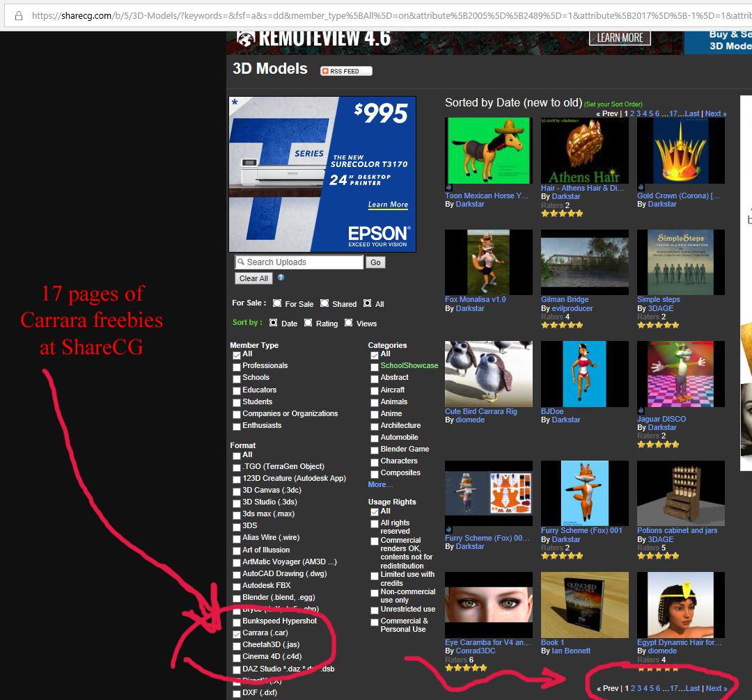Check the Blender (.blend, .egg) format
The width and height of the screenshot is (752, 700).
(237, 598)
